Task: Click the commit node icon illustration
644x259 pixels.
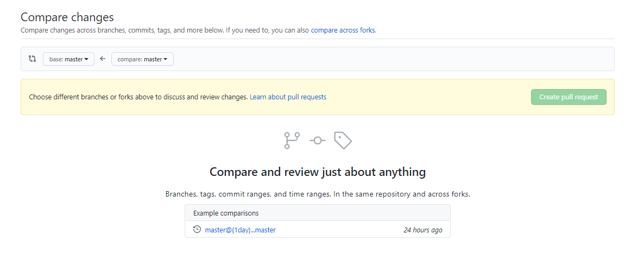Action: pos(318,141)
